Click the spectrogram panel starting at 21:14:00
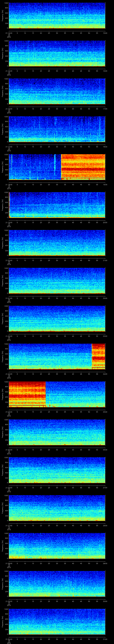The width and height of the screenshot is (114, 644). [57, 16]
